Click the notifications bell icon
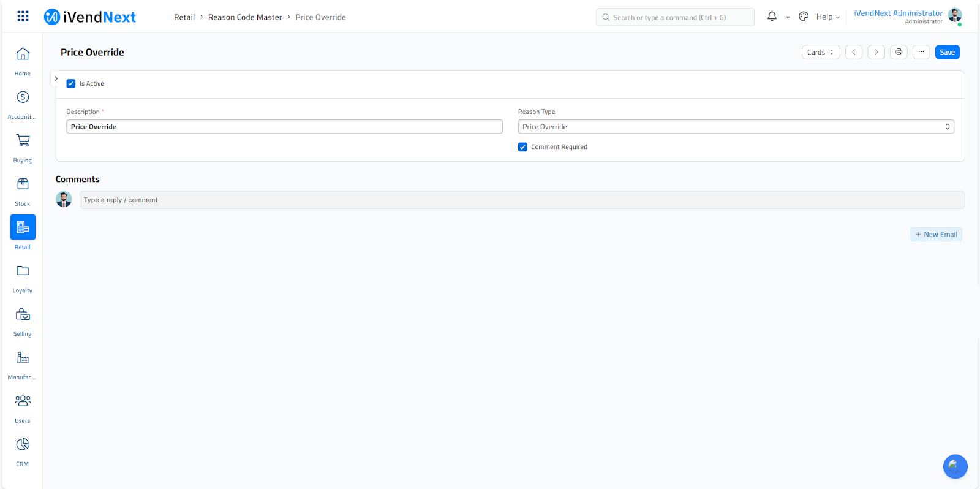 click(x=772, y=17)
